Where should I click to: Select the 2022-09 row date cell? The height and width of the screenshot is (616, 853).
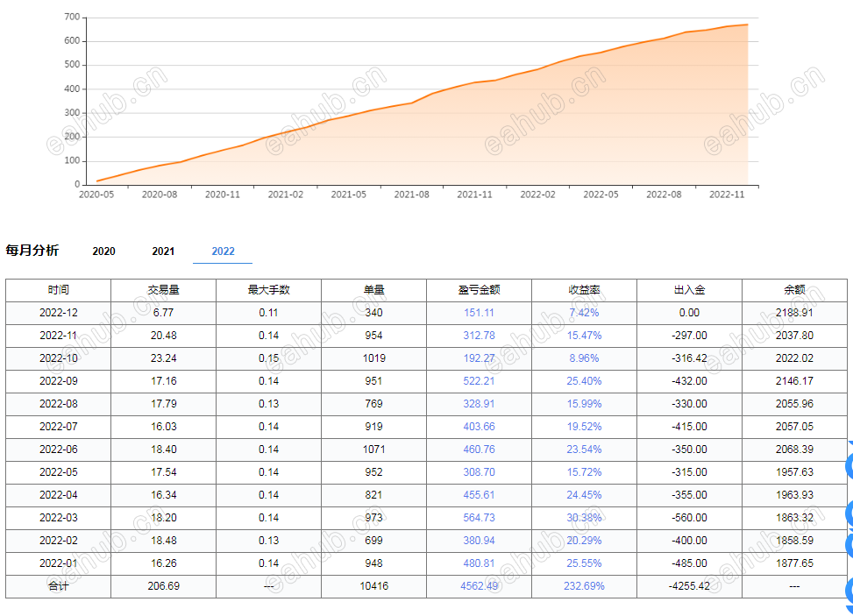click(58, 381)
